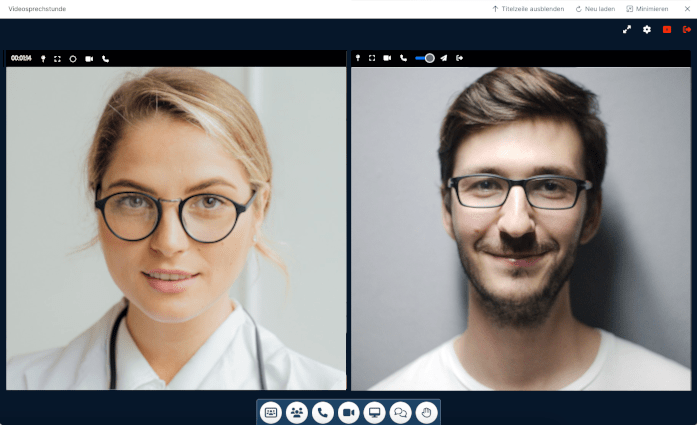Viewport: 697px width, 425px height.
Task: Open the participant gallery layout button
Action: coord(271,413)
